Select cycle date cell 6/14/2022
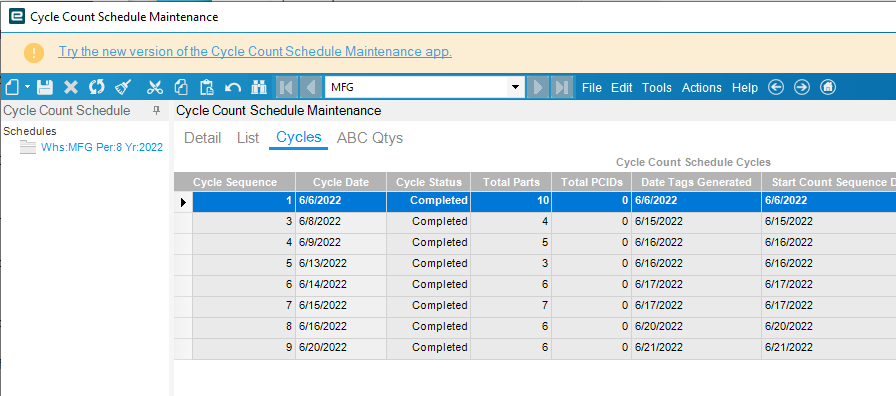Viewport: 896px width, 396px height. pos(341,285)
